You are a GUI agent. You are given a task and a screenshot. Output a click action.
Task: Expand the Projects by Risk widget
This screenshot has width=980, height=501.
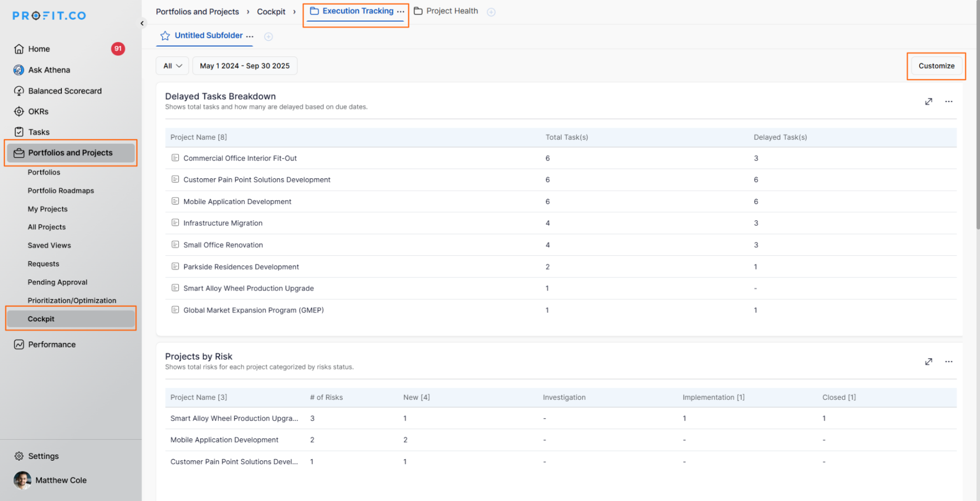coord(928,362)
